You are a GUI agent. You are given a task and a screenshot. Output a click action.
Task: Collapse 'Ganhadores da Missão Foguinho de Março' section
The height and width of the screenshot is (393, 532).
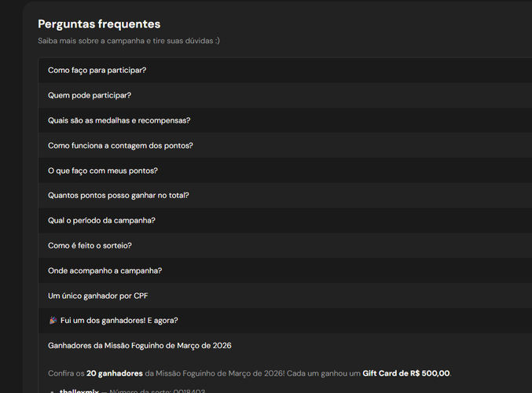(x=285, y=346)
